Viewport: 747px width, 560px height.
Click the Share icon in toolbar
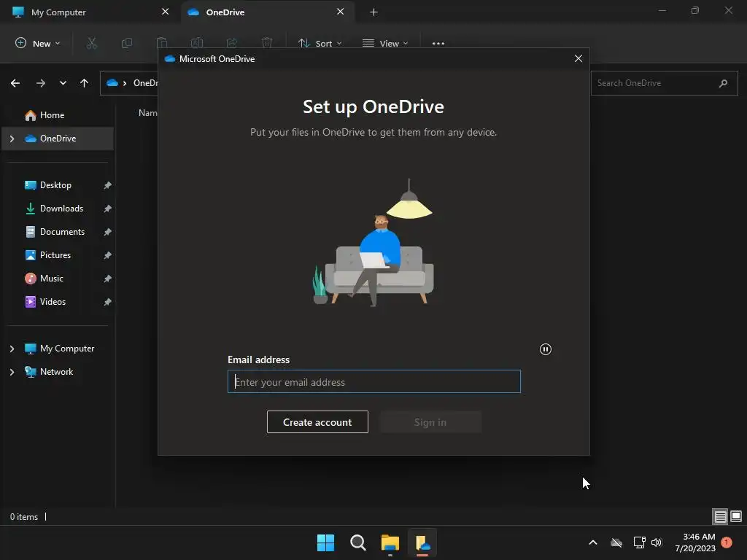tap(232, 43)
